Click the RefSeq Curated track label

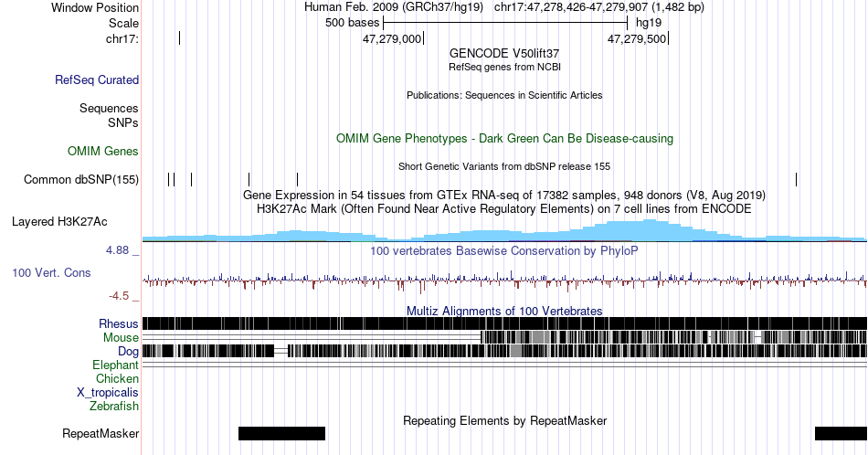97,79
